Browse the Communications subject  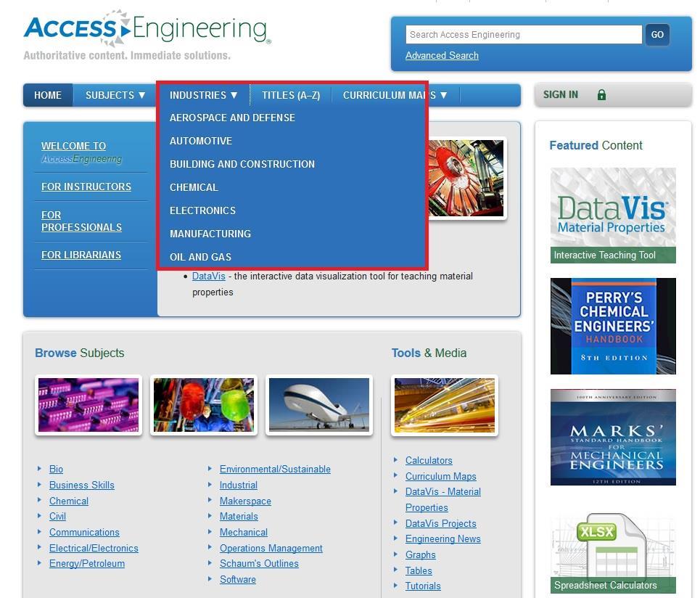pos(84,533)
